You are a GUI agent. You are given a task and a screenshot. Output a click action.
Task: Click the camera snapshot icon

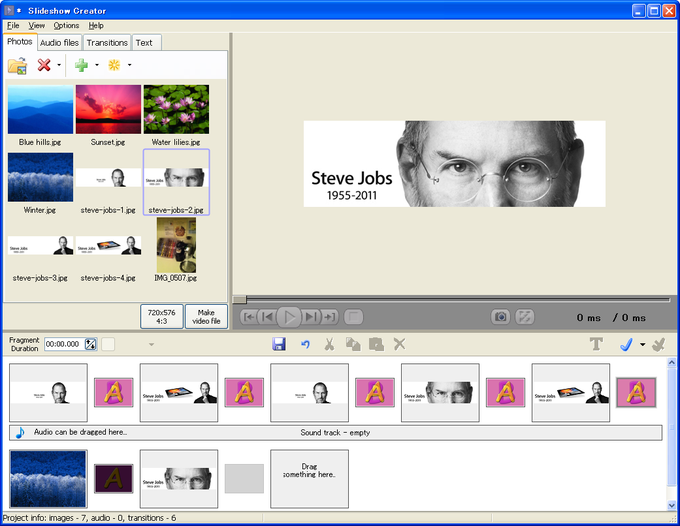[x=500, y=317]
